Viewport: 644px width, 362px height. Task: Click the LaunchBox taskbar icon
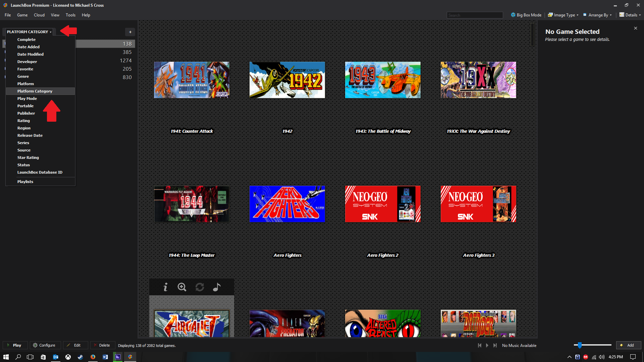click(130, 357)
